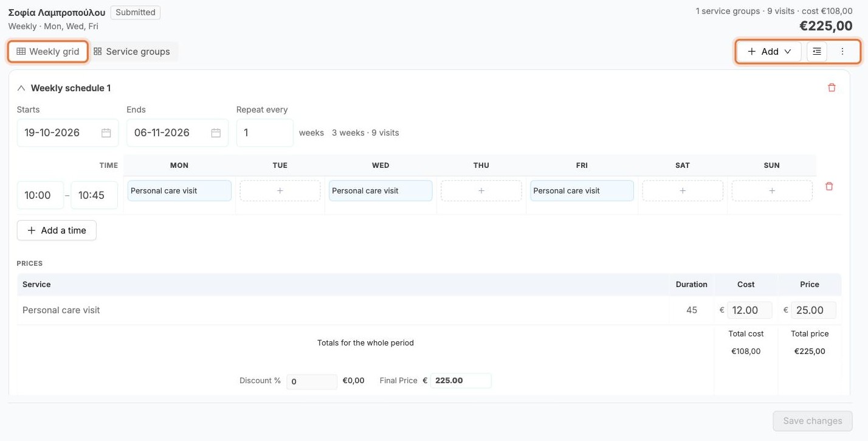Viewport: 868px width, 441px height.
Task: Click the Save changes button
Action: click(813, 421)
